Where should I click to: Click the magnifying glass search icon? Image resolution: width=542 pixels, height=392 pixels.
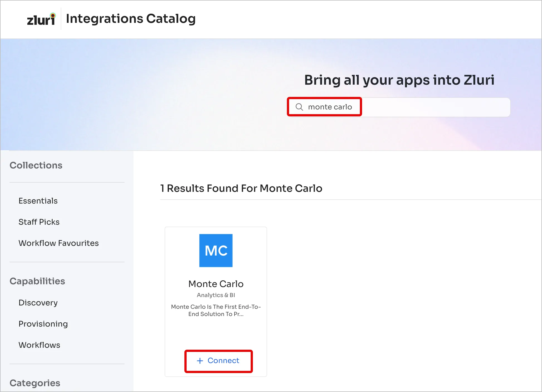299,107
